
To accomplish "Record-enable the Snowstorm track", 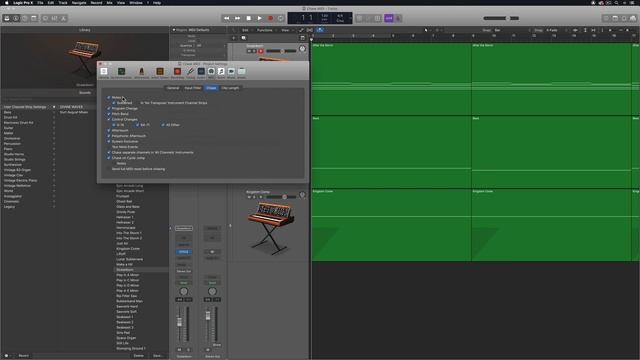I will click(261, 51).
